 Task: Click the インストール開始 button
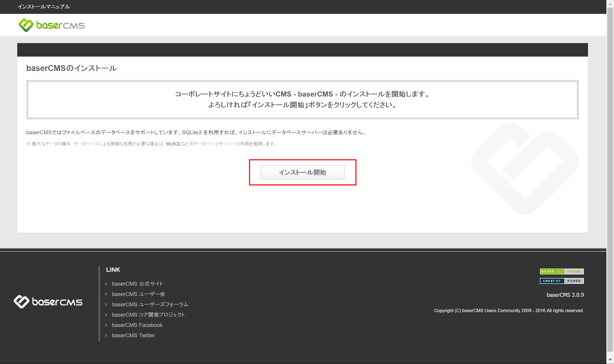pyautogui.click(x=302, y=172)
